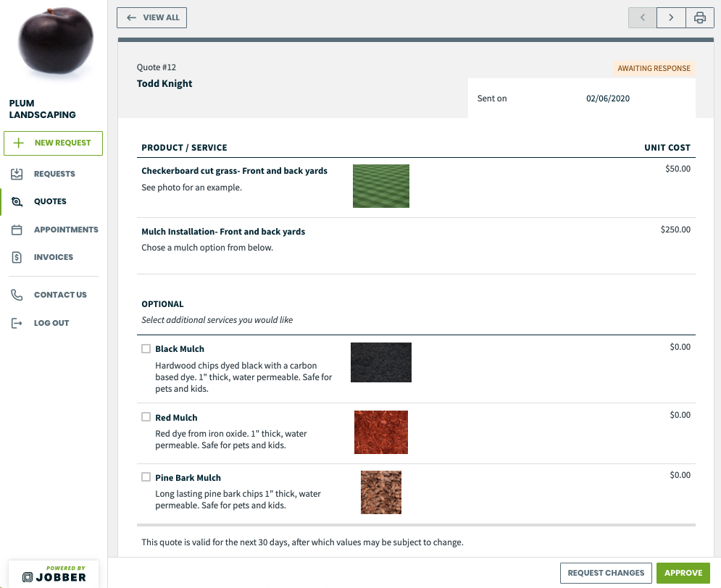View the checkerboard grass example thumbnail
The image size is (721, 588).
click(x=381, y=186)
